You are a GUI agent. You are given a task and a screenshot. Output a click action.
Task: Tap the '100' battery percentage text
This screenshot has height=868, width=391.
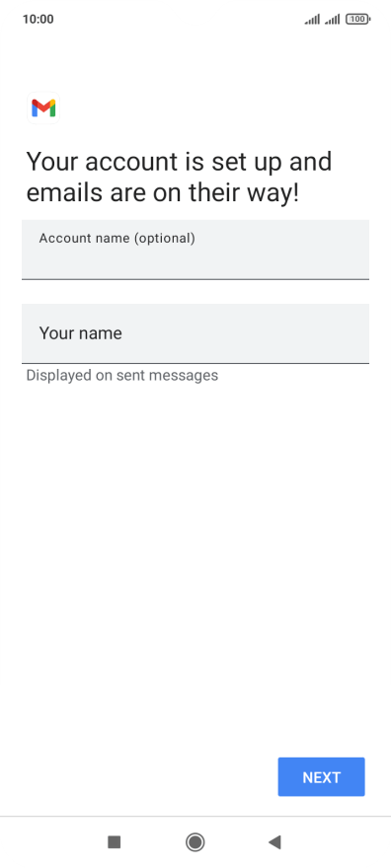(356, 20)
